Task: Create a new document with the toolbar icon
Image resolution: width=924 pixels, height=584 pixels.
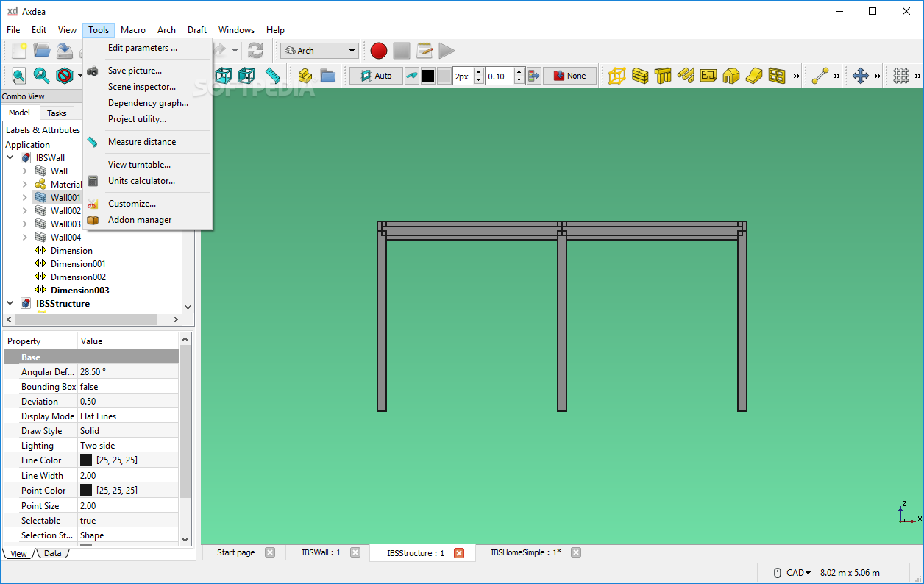Action: click(x=19, y=51)
